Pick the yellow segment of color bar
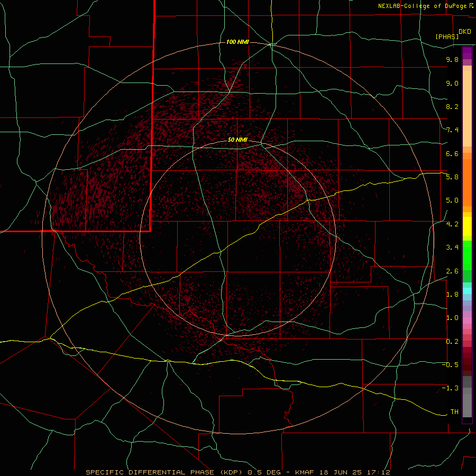The width and height of the screenshot is (476, 476). coord(467,226)
